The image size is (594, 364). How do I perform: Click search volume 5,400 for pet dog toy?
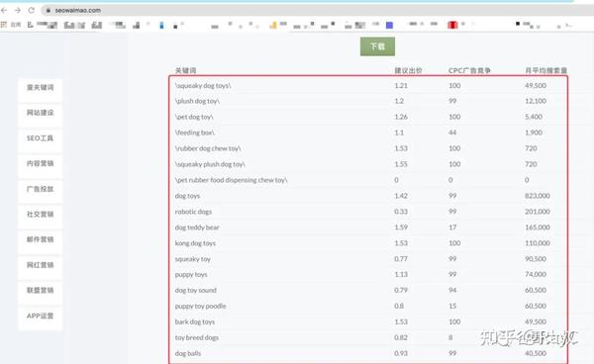(x=534, y=117)
